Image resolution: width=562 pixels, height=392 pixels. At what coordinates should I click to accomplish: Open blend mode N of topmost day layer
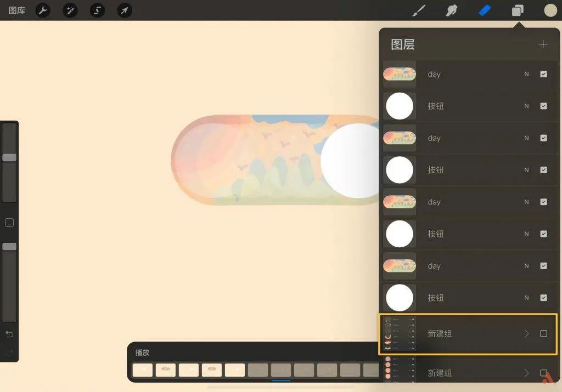pos(526,74)
